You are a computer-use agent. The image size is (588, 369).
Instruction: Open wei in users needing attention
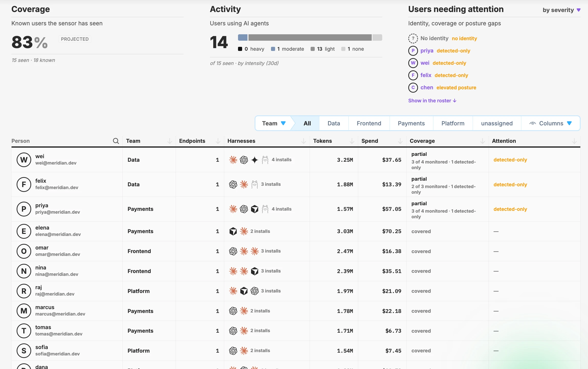[x=425, y=63]
